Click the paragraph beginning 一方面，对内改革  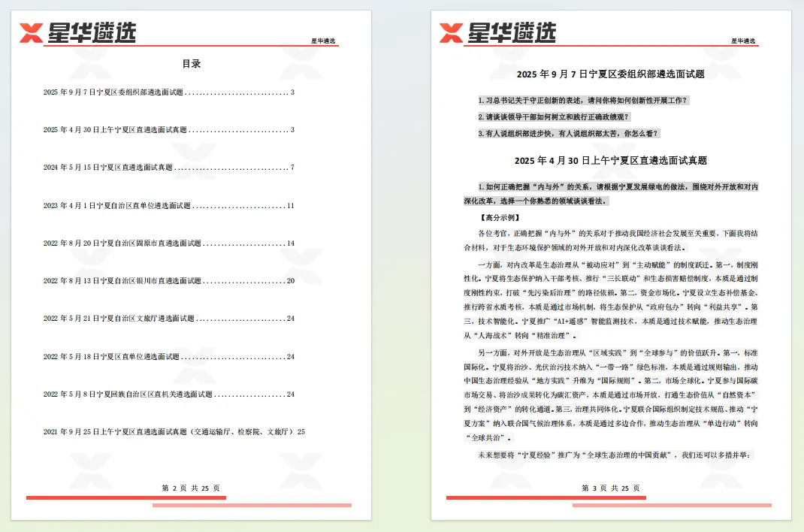pyautogui.click(x=611, y=301)
